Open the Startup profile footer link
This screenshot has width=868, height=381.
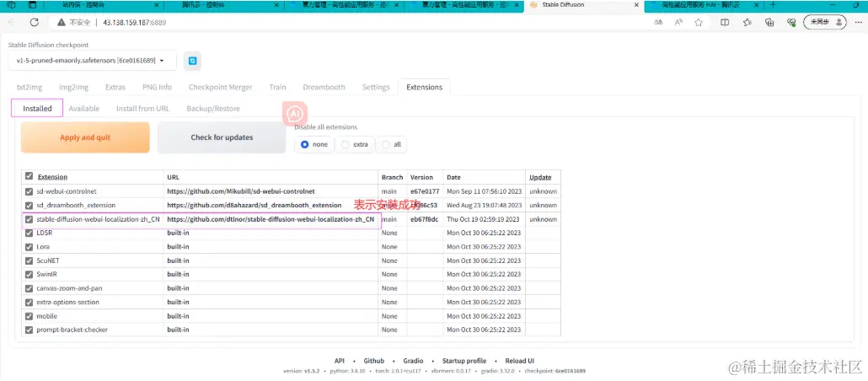463,361
